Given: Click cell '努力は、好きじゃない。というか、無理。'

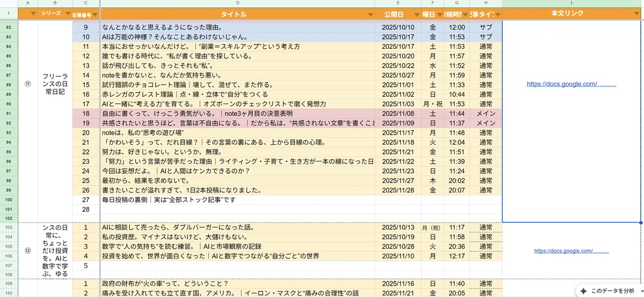Looking at the screenshot, I should click(237, 152).
